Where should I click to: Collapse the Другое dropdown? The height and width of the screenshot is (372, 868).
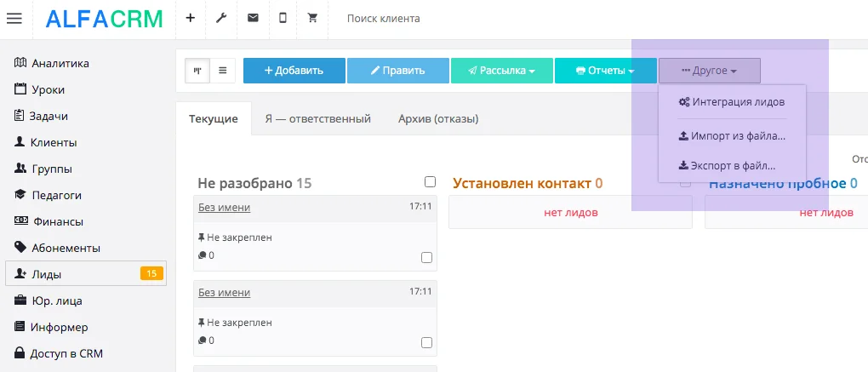tap(709, 71)
